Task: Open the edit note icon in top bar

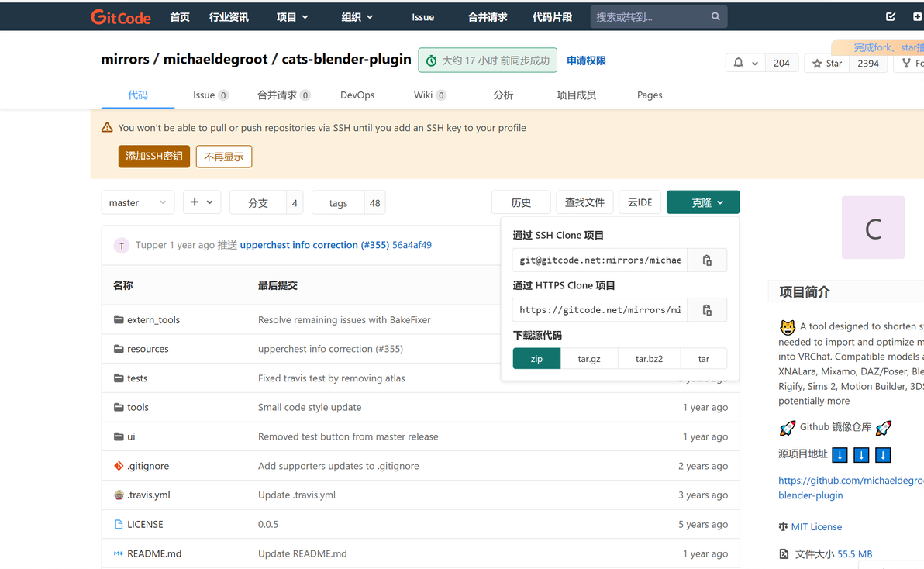Action: click(891, 16)
